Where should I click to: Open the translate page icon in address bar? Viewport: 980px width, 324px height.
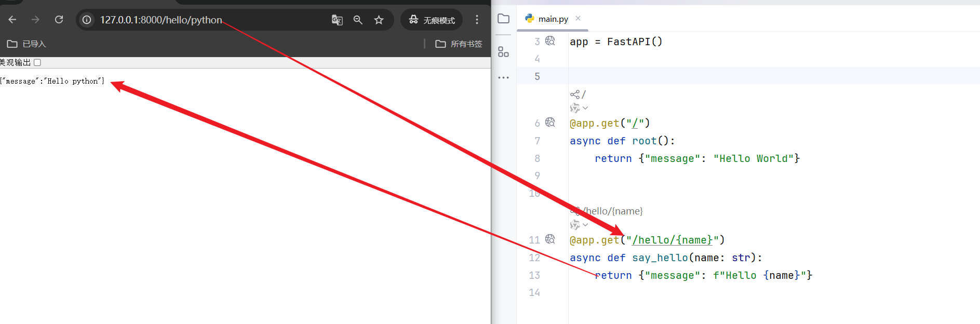point(337,20)
